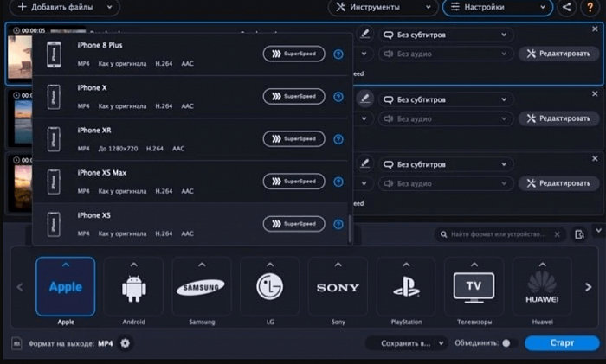Click SuperSpeed button for iPhone XS
This screenshot has width=606, height=364.
click(293, 224)
